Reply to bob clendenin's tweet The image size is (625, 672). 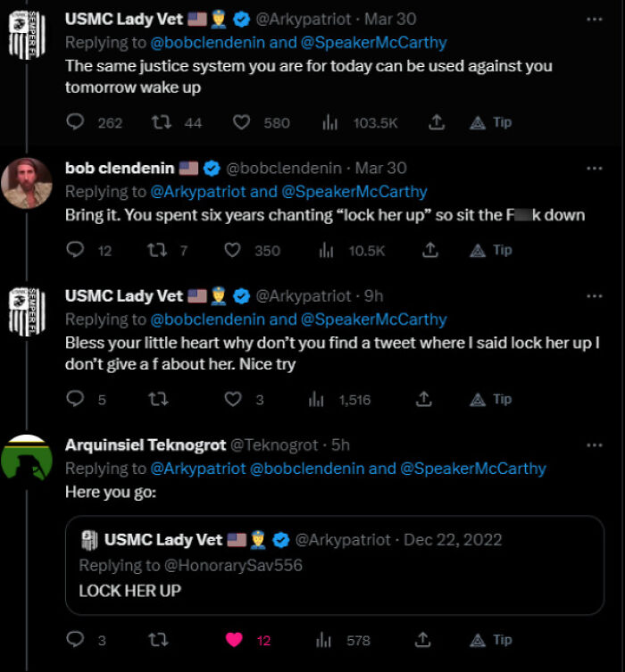76,251
